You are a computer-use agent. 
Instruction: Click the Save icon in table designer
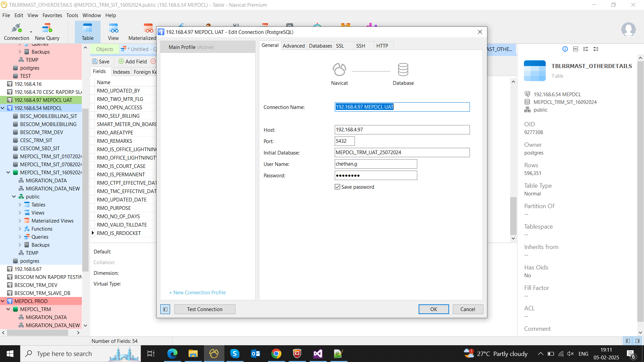(101, 61)
